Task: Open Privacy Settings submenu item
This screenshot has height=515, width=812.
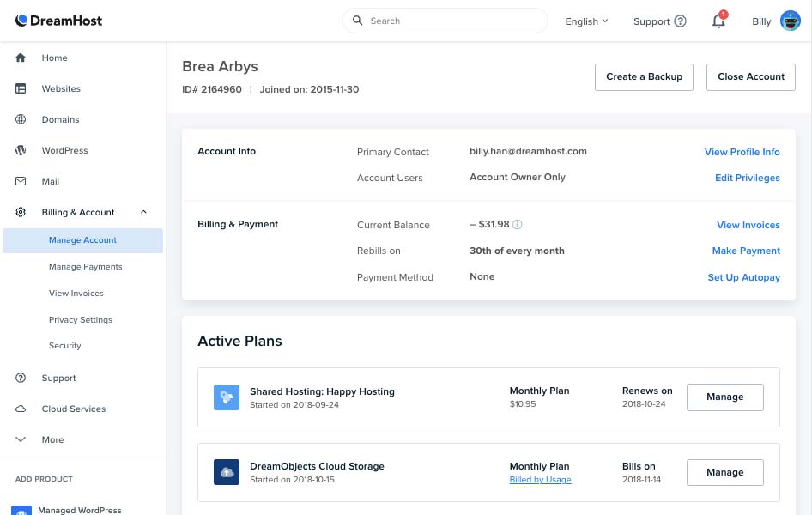Action: (81, 320)
